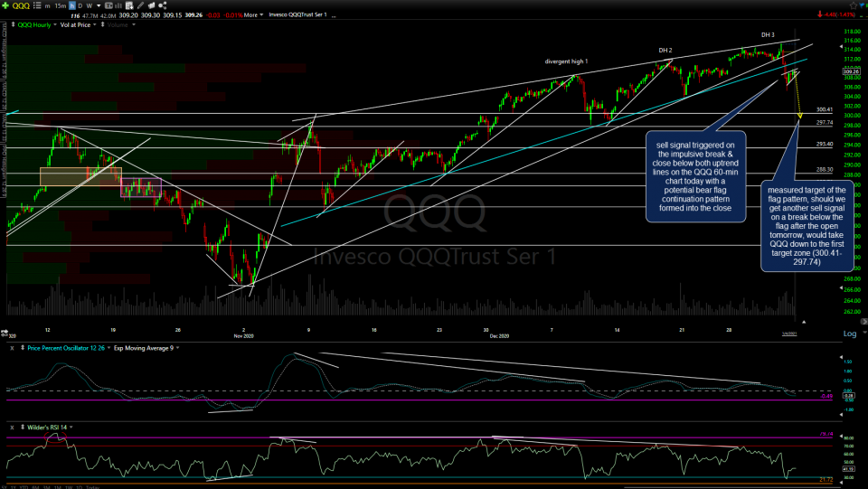Select the 3M range tab
The image size is (868, 489).
pos(46,487)
